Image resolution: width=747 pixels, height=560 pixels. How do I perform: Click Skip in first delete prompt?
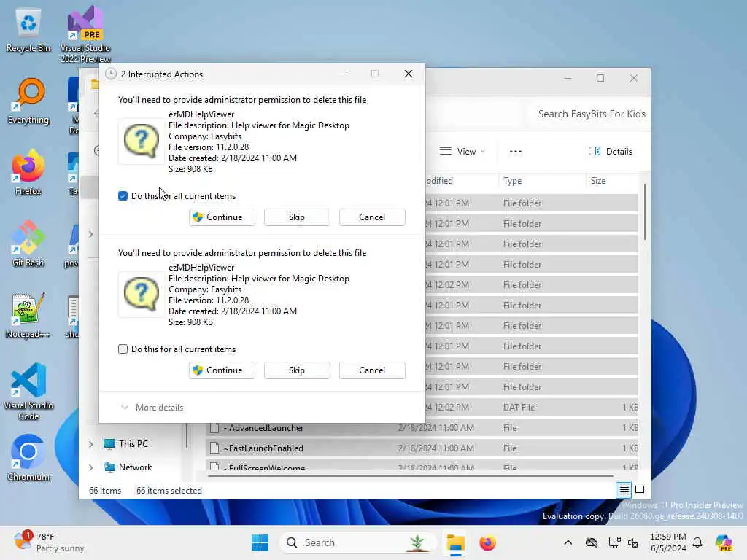(x=297, y=217)
